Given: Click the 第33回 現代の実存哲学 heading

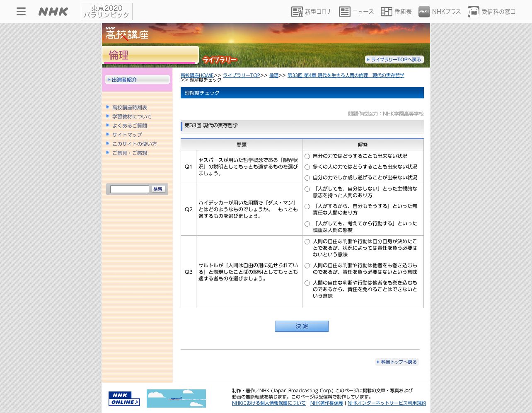Looking at the screenshot, I should pos(211,125).
